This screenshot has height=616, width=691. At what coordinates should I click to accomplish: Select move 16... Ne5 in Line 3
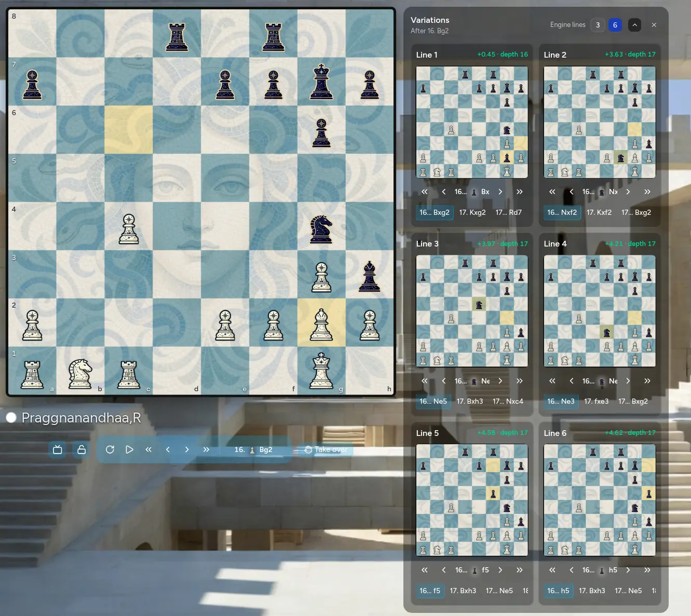[x=433, y=401]
